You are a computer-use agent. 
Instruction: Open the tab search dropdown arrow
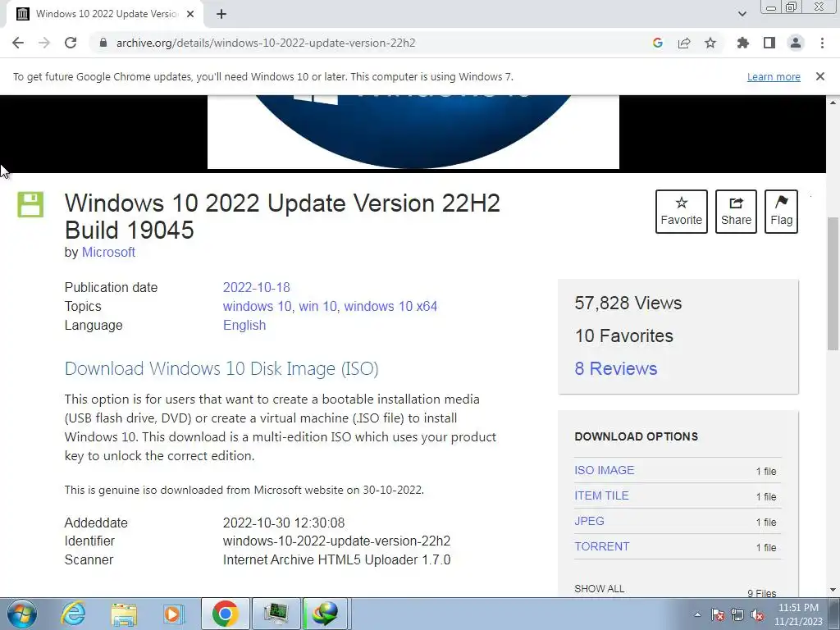(742, 14)
